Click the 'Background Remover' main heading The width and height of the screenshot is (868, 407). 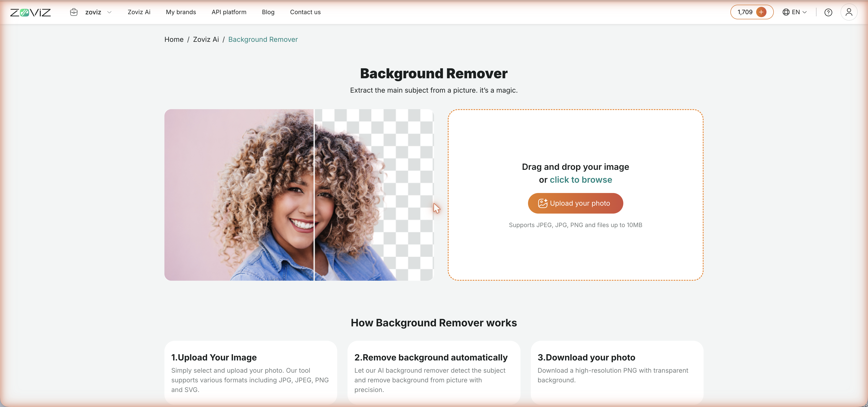pyautogui.click(x=434, y=73)
